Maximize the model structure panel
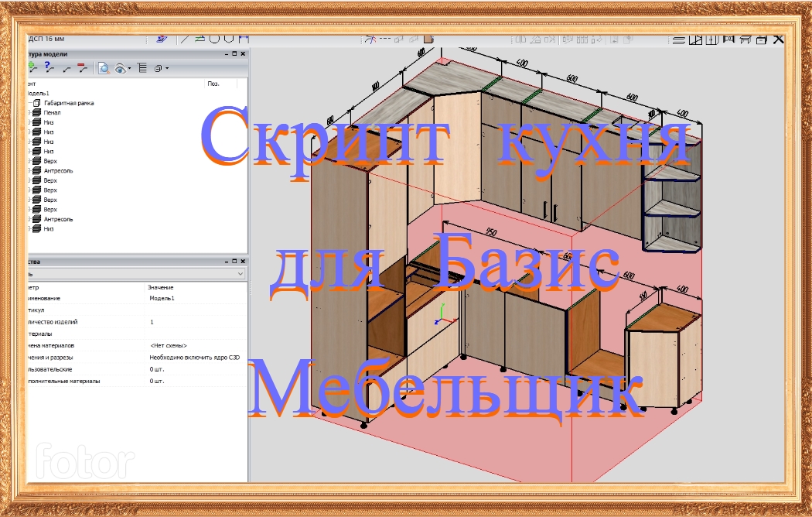 234,54
